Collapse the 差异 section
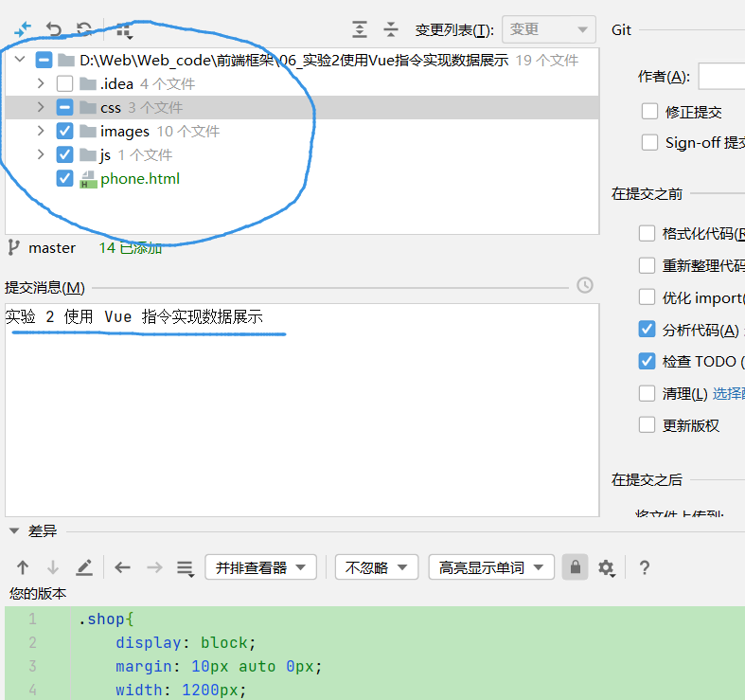The image size is (745, 700). 14,530
